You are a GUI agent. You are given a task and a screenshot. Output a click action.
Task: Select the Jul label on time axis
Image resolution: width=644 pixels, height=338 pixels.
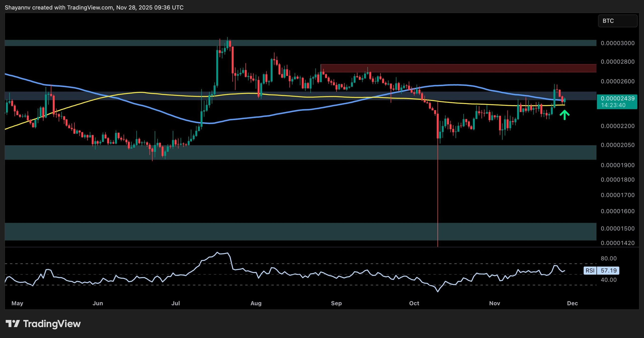176,303
